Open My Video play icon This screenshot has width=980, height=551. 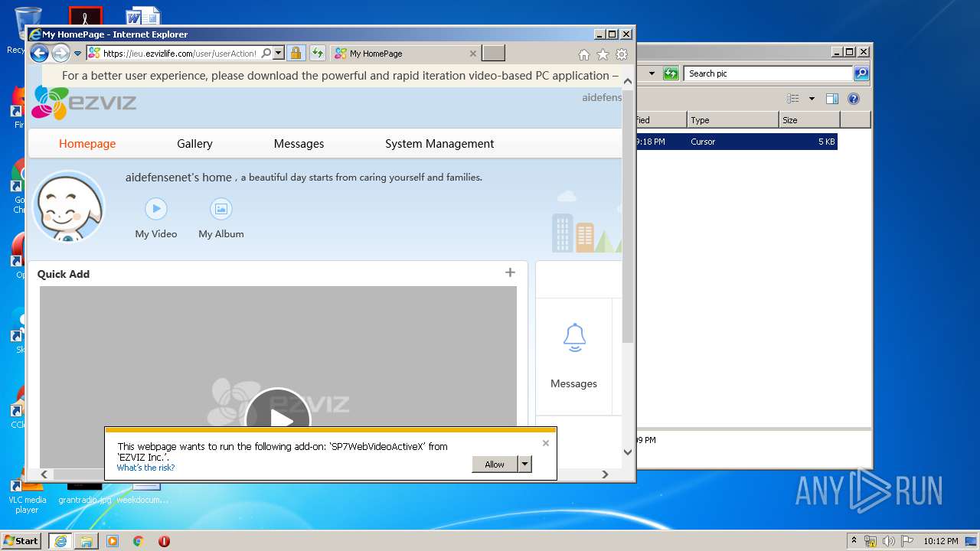[x=156, y=208]
